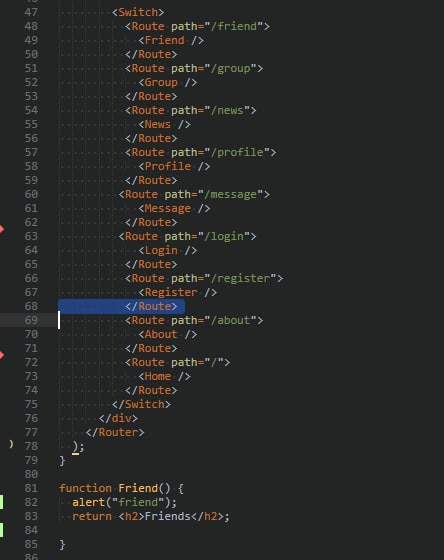Click the closing Route tag on line 50
The image size is (444, 560).
click(x=151, y=54)
